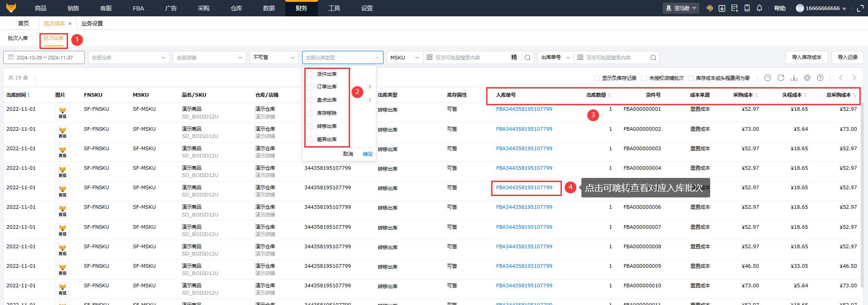Click the user avatar icon

tap(800, 8)
